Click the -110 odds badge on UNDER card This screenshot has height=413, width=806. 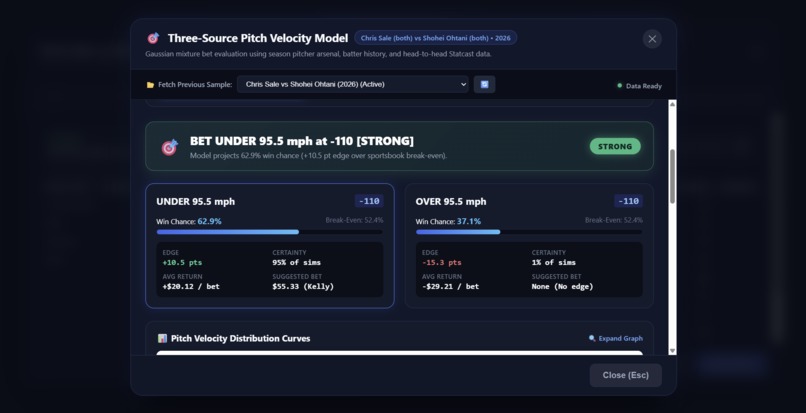click(x=369, y=201)
